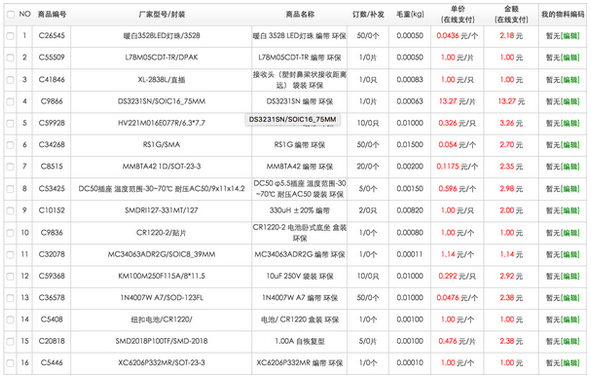Open the 编辑 link in row C26545
Viewport: 591px width, 380px height.
(x=570, y=36)
